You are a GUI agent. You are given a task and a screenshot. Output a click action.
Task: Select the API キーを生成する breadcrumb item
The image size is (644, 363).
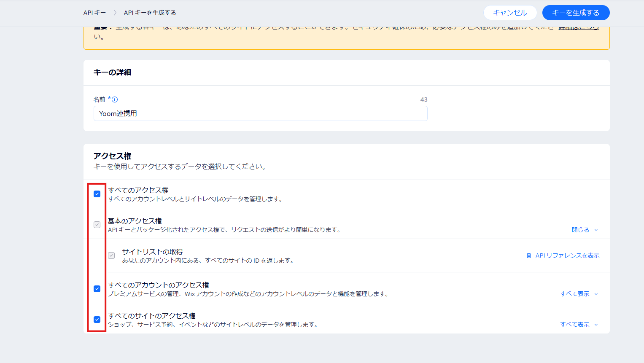point(150,13)
